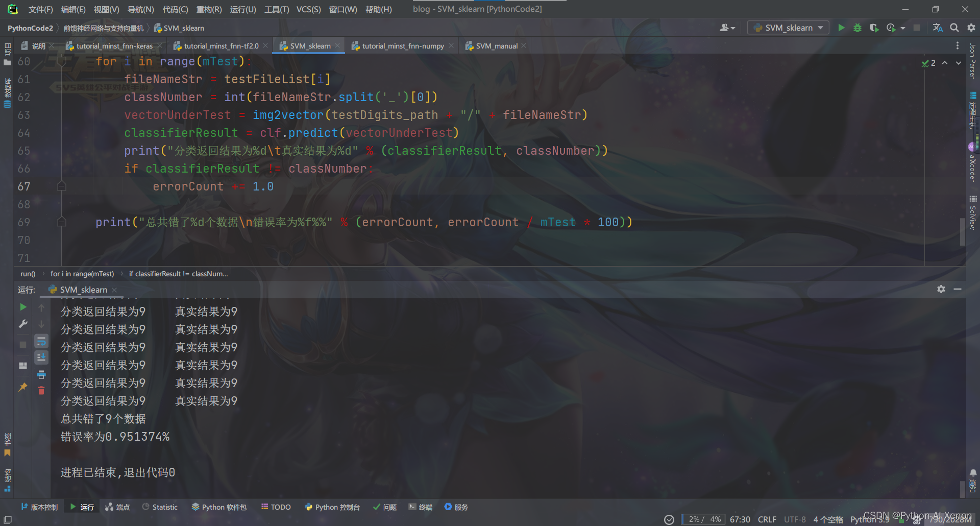Screen dimensions: 980x526
Task: Click the profiler run icon with clock
Action: [891, 28]
